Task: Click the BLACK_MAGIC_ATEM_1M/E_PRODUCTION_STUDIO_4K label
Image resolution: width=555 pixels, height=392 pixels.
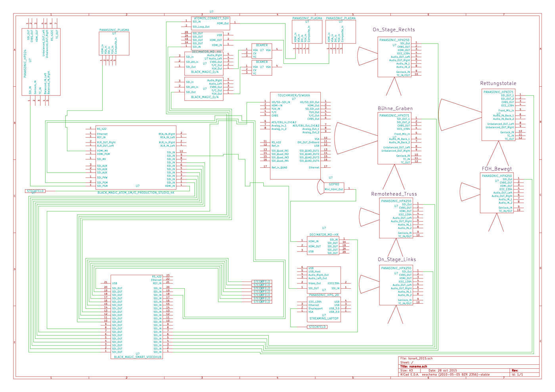Action: coord(136,193)
